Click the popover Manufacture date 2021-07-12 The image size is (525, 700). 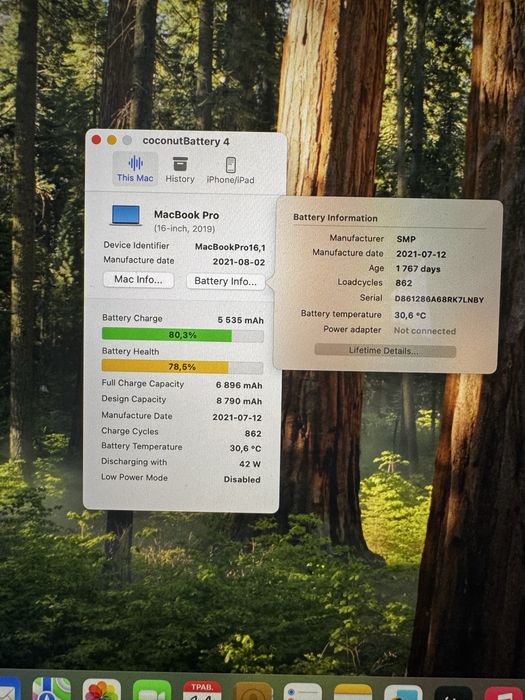tap(421, 254)
